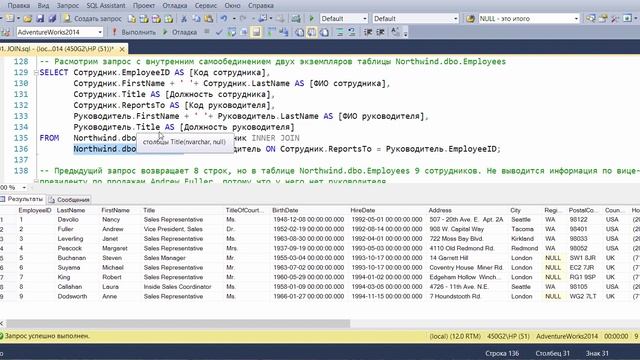Cancel executing query stop icon
640x360 pixels.
(207, 31)
